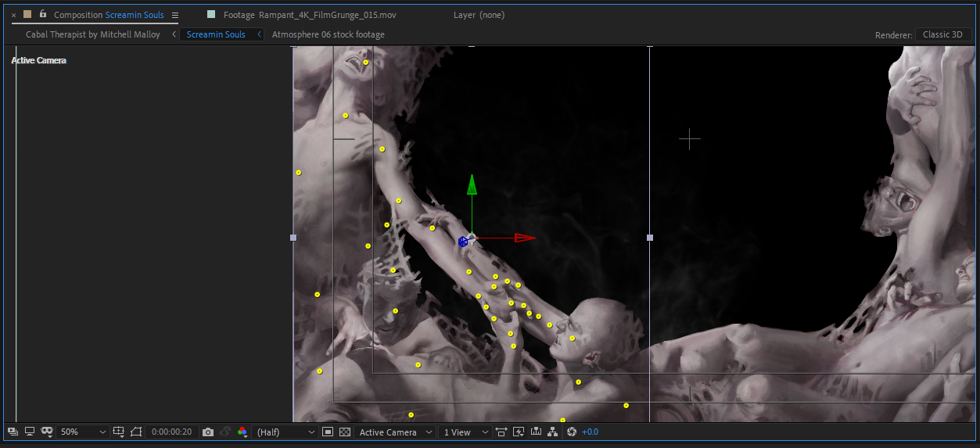This screenshot has height=448, width=980.
Task: Open the Timeline panel via its icon
Action: [x=537, y=432]
